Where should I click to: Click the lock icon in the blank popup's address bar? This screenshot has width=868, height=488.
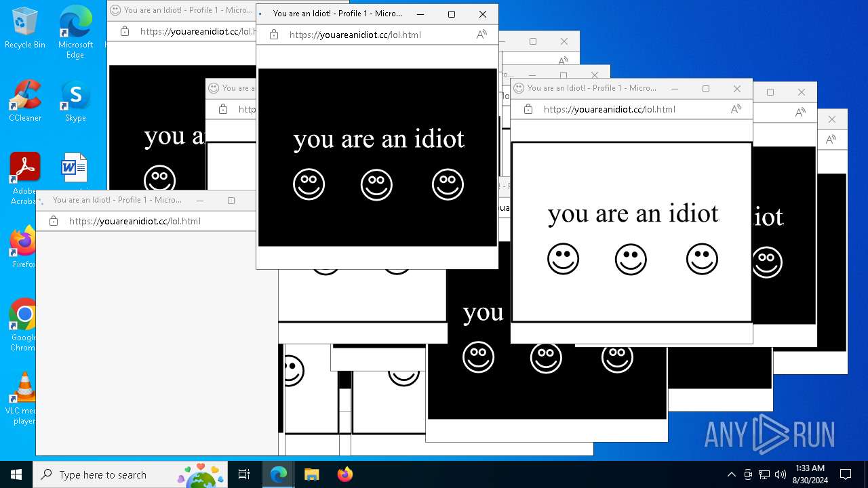(54, 221)
